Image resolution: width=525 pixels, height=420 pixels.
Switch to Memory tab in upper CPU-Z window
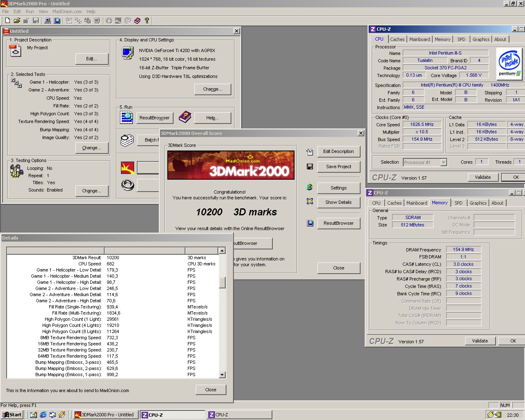(443, 39)
